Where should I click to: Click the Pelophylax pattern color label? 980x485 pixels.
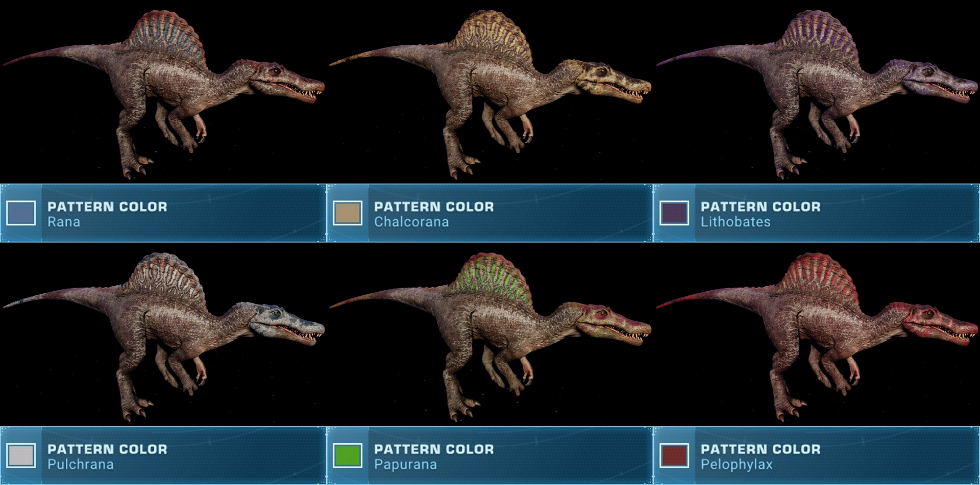pyautogui.click(x=737, y=465)
